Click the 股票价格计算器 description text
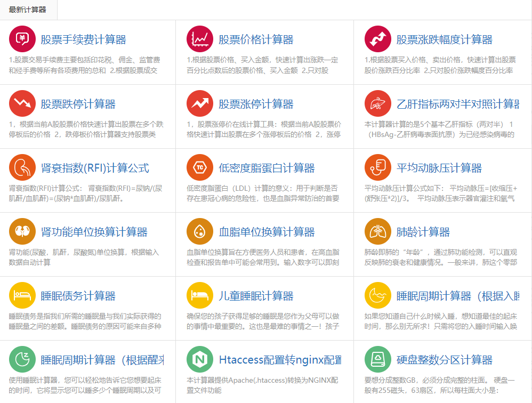 [x=263, y=65]
